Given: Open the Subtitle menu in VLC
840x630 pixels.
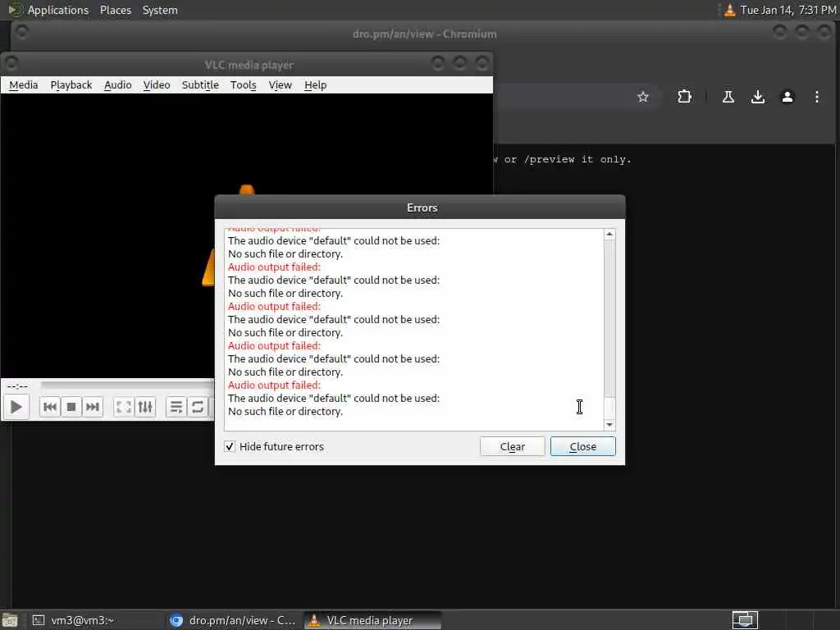Looking at the screenshot, I should coord(200,85).
